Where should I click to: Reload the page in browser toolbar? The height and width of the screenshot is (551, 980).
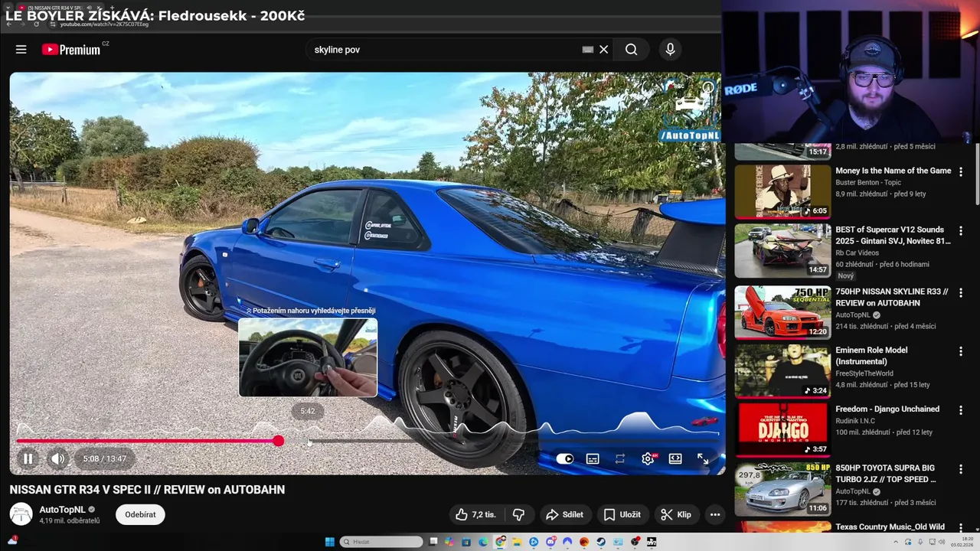pos(36,24)
